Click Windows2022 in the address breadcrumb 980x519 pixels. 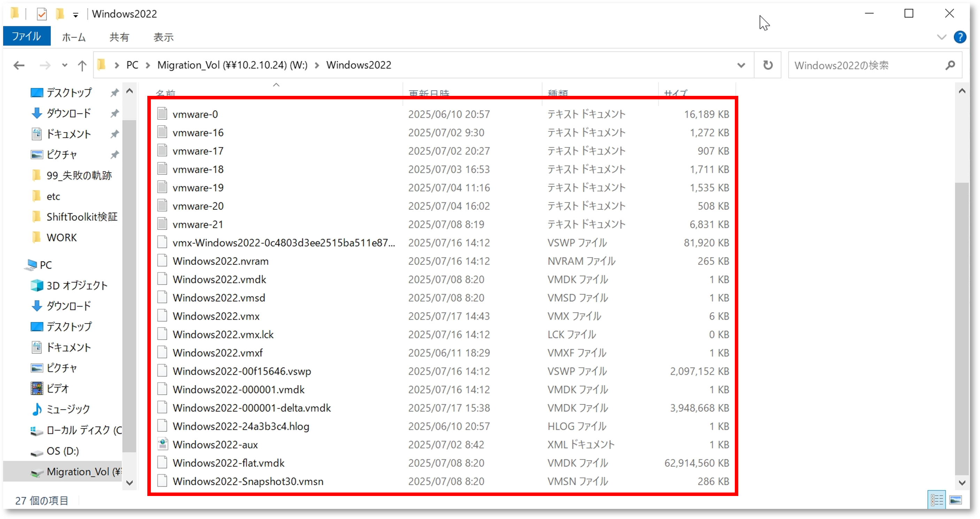[x=358, y=65]
